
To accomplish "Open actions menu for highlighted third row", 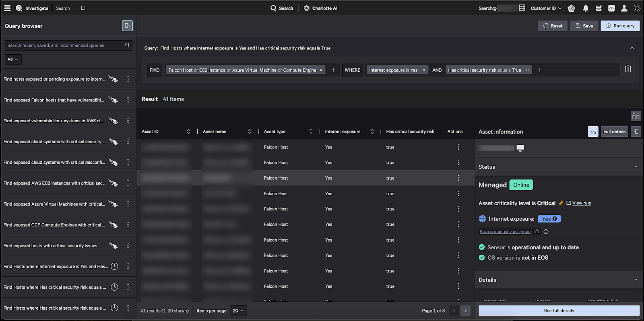I will (458, 178).
